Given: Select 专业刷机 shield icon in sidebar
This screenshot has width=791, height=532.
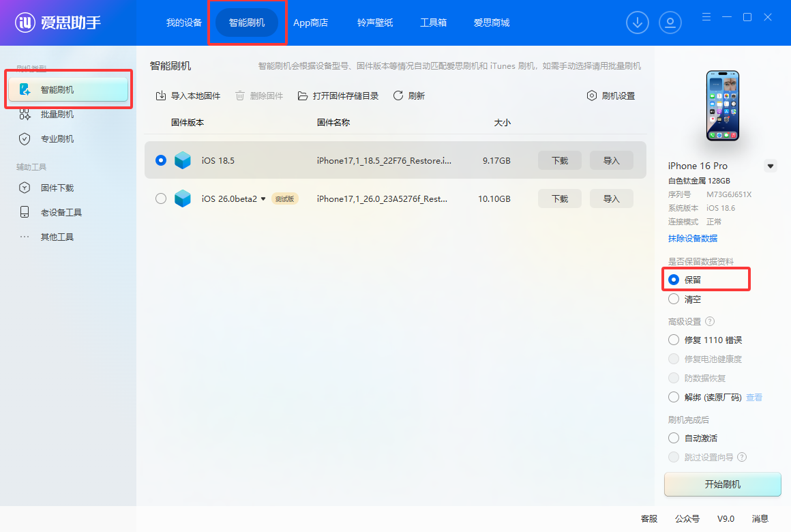Looking at the screenshot, I should [x=25, y=139].
